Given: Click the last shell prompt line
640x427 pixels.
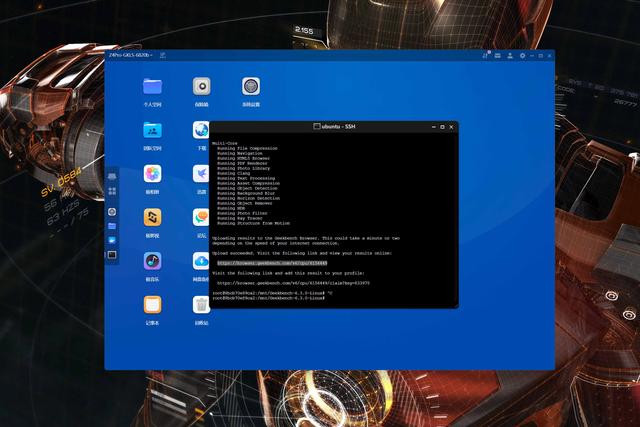Looking at the screenshot, I should pyautogui.click(x=268, y=298).
